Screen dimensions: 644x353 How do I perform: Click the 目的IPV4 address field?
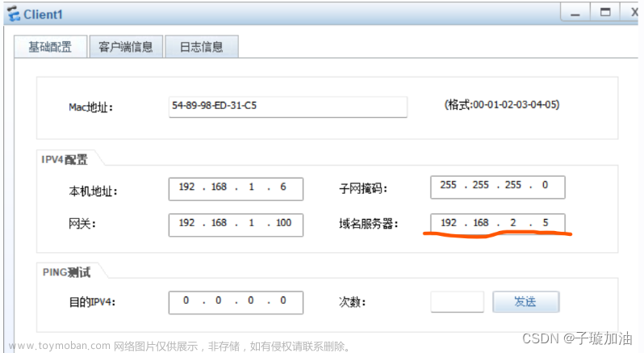[236, 302]
